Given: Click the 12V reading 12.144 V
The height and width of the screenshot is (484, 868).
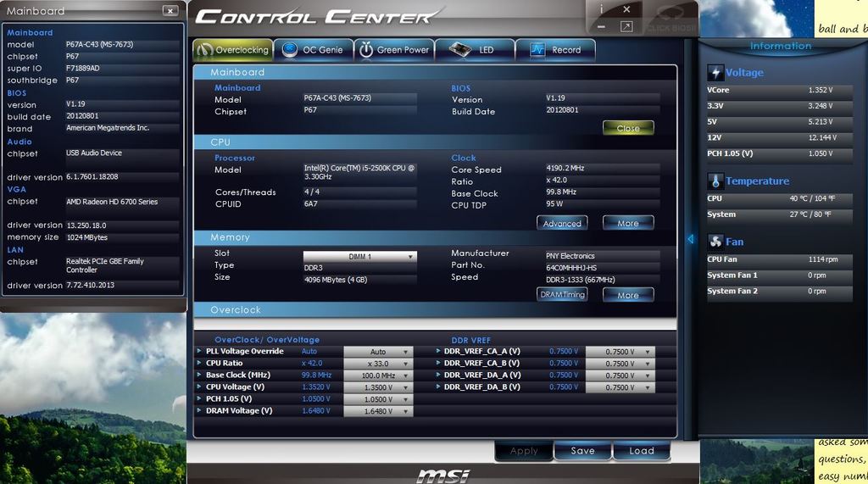Looking at the screenshot, I should point(822,137).
